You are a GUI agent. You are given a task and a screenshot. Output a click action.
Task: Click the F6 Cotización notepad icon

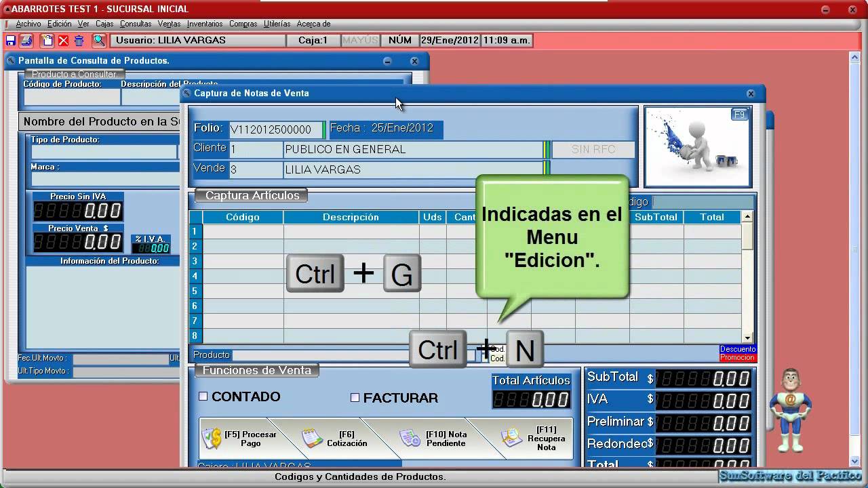point(312,439)
